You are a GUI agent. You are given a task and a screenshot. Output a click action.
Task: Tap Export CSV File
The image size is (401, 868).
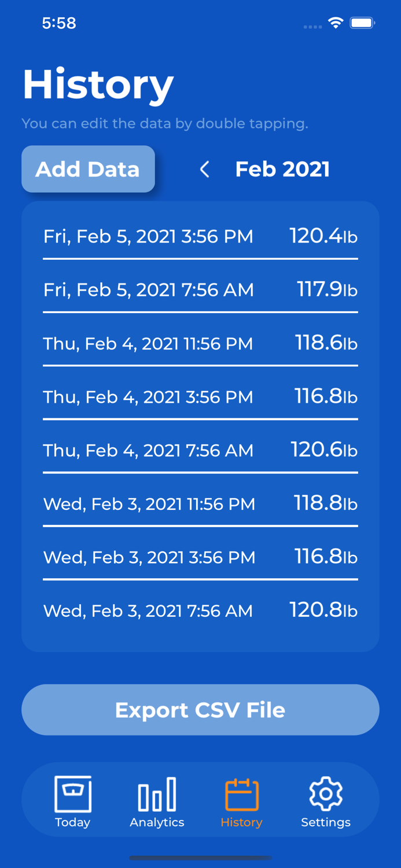[x=200, y=709]
